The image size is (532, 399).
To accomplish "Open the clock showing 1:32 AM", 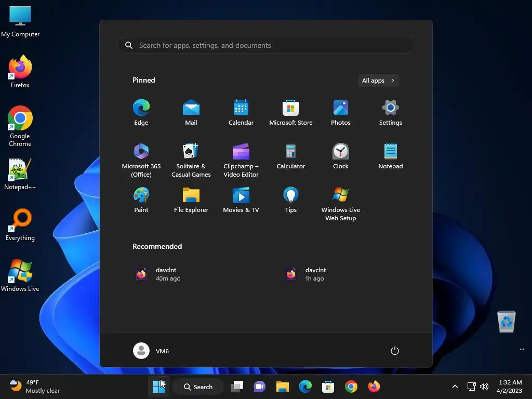I will (510, 387).
